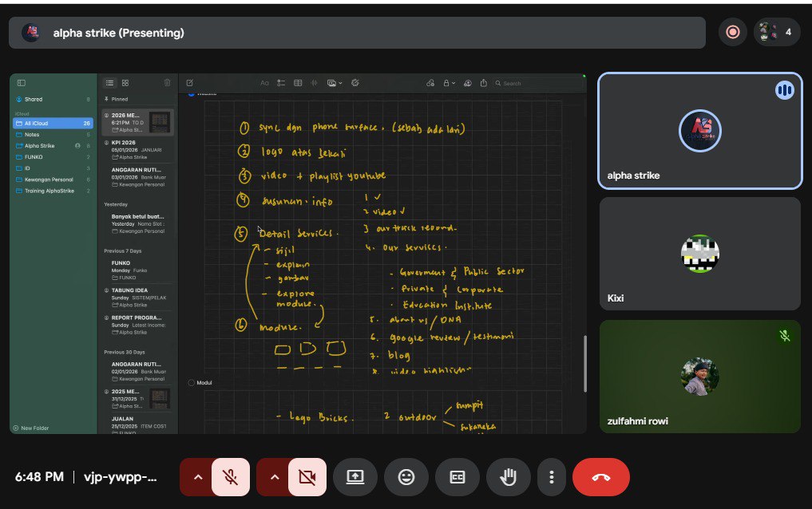The width and height of the screenshot is (812, 509).
Task: Switch Notes to gallery view icon
Action: pos(125,83)
